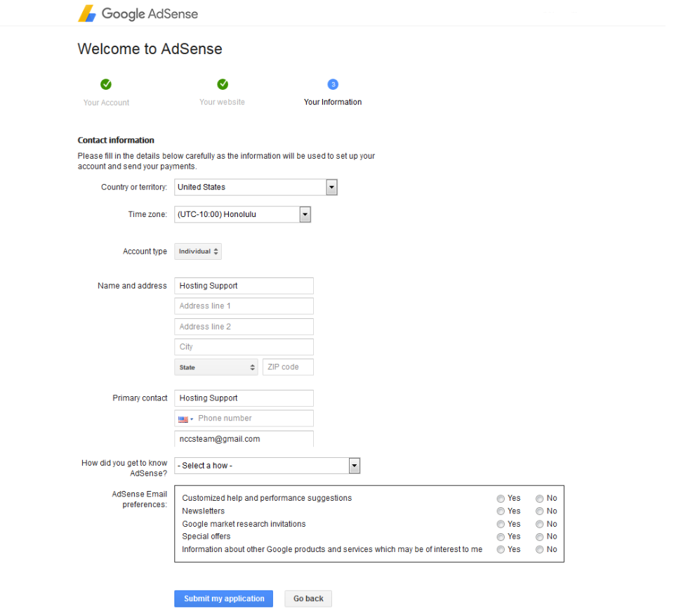Select No for Newsletters
This screenshot has width=674, height=616.
540,511
